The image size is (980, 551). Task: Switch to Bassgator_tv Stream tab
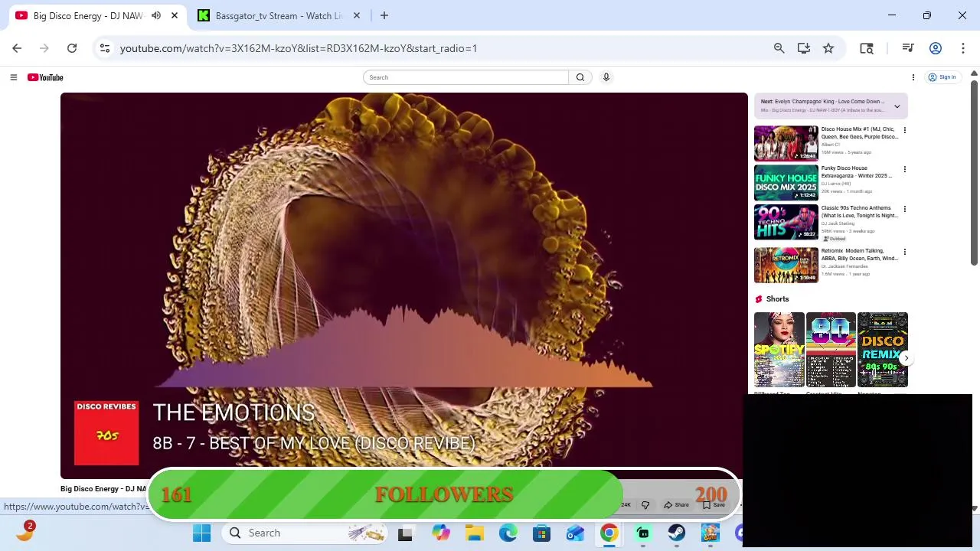pyautogui.click(x=279, y=15)
